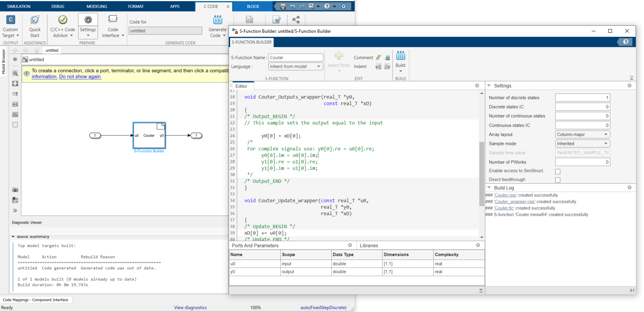Click the Build icon in S-Function Builder
This screenshot has width=644, height=312.
400,56
